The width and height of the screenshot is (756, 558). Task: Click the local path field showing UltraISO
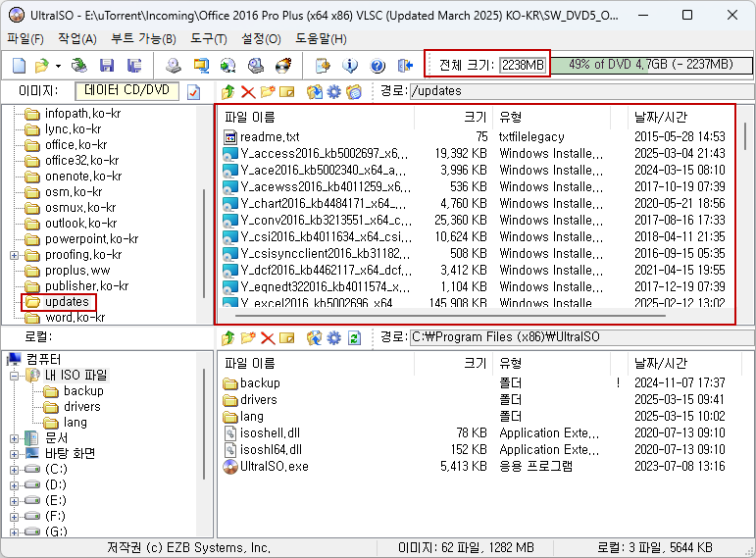(581, 337)
